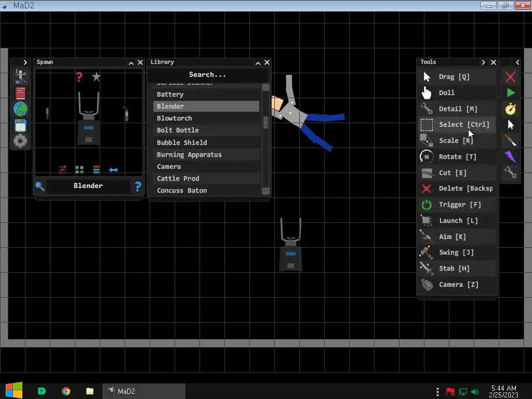Viewport: 532px width, 399px height.
Task: Mark the Blender as favorite with star
Action: pos(96,76)
